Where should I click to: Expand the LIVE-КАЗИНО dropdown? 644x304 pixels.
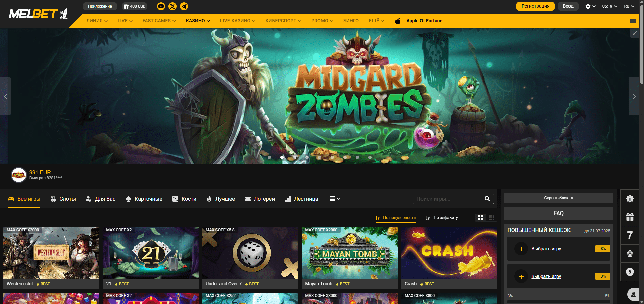(238, 21)
